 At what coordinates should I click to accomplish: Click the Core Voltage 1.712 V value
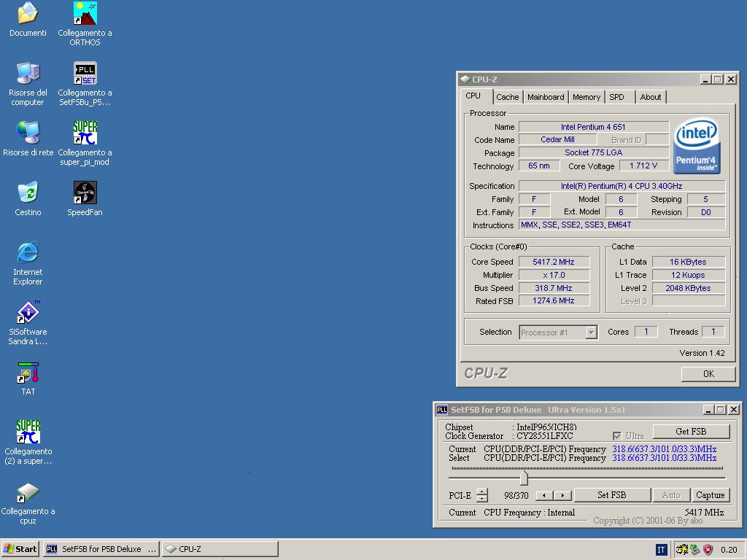(643, 166)
